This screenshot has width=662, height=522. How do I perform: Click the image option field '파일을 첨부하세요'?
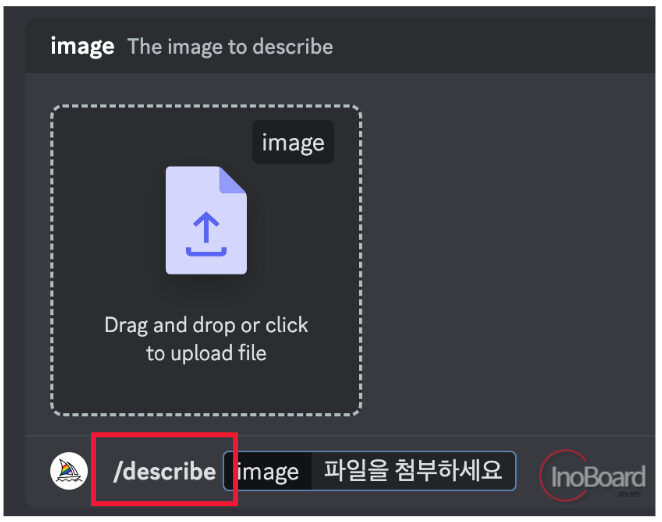click(x=369, y=470)
